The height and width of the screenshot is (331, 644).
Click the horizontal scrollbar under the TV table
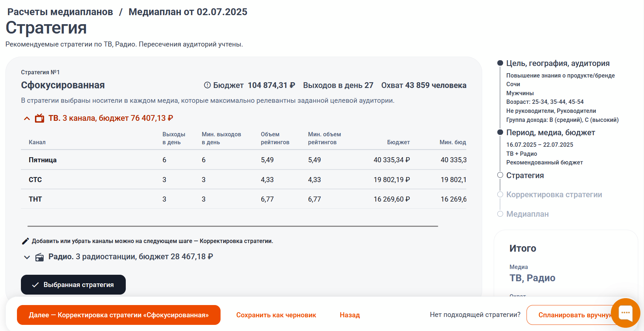232,226
